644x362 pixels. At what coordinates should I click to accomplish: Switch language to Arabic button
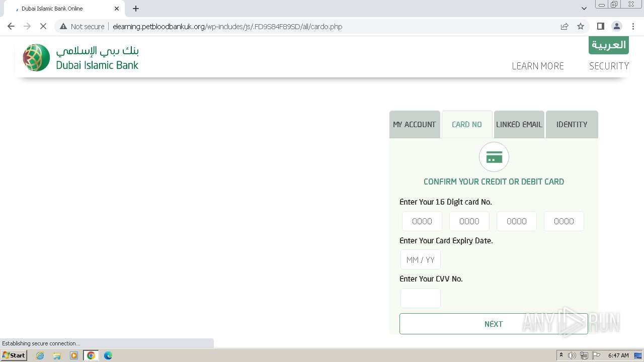(609, 45)
